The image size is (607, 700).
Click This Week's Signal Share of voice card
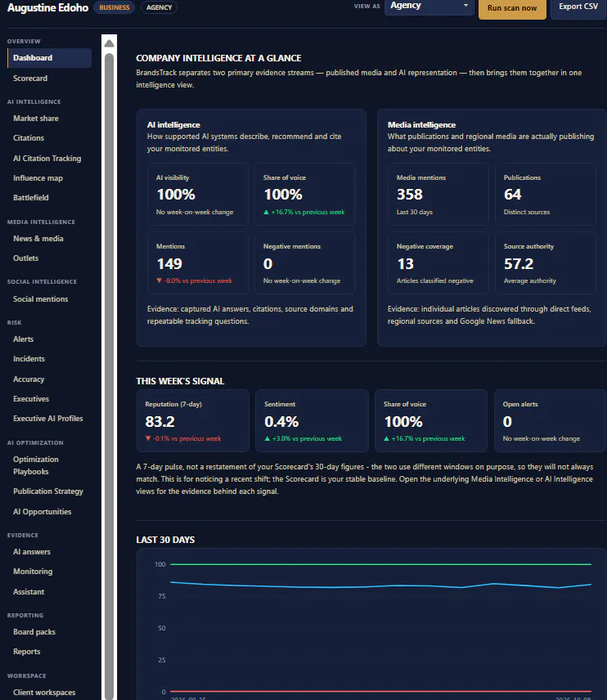(x=431, y=420)
